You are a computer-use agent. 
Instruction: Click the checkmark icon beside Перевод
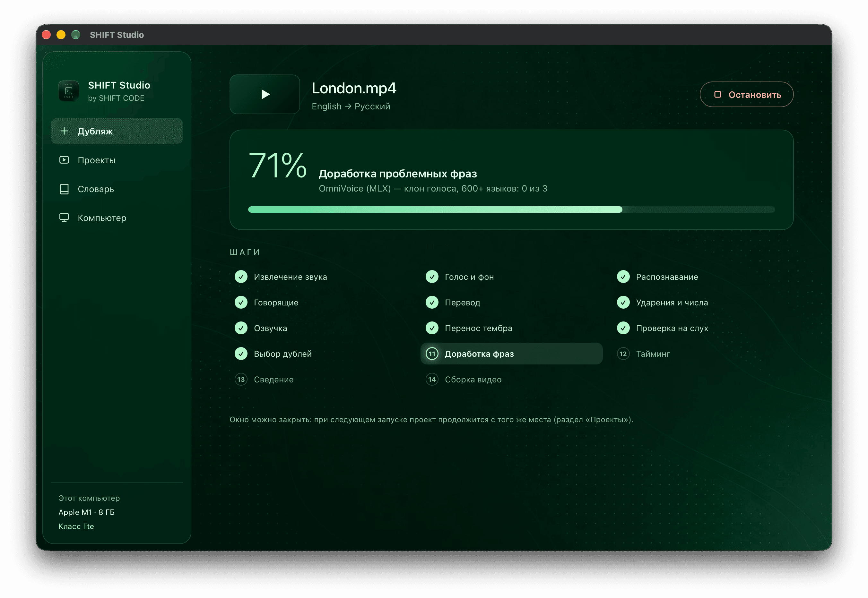(x=432, y=303)
